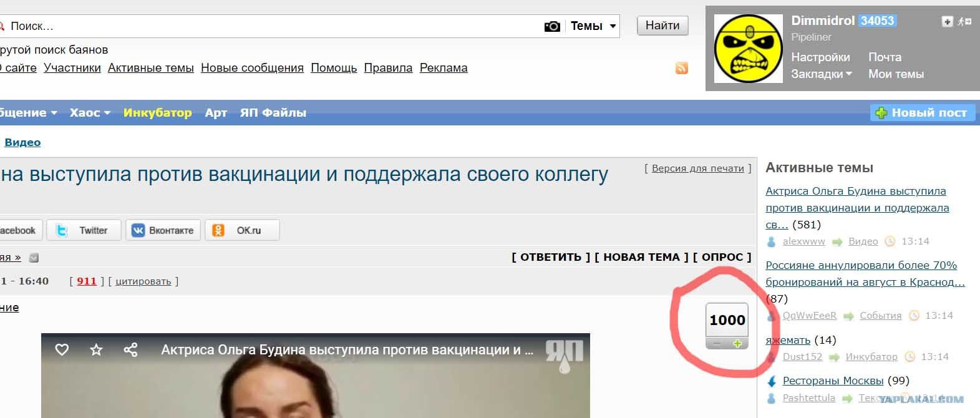This screenshot has width=980, height=418.
Task: Click the clock icon beside Dust152 13:14
Action: 910,357
